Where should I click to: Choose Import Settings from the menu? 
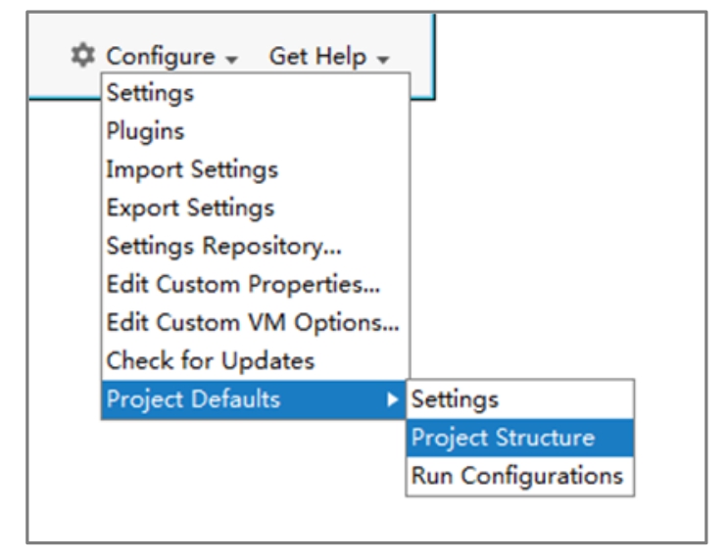192,169
